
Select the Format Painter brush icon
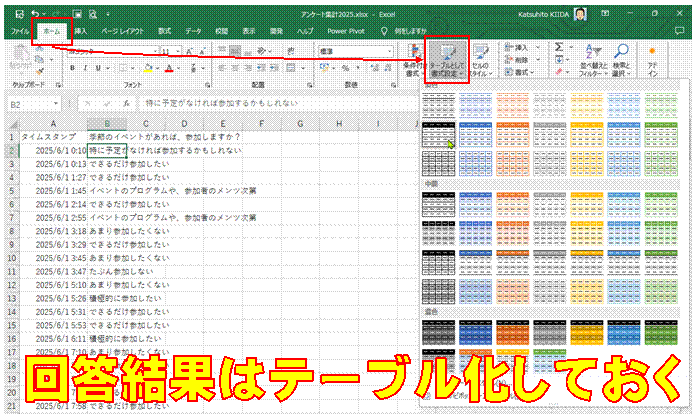[40, 71]
